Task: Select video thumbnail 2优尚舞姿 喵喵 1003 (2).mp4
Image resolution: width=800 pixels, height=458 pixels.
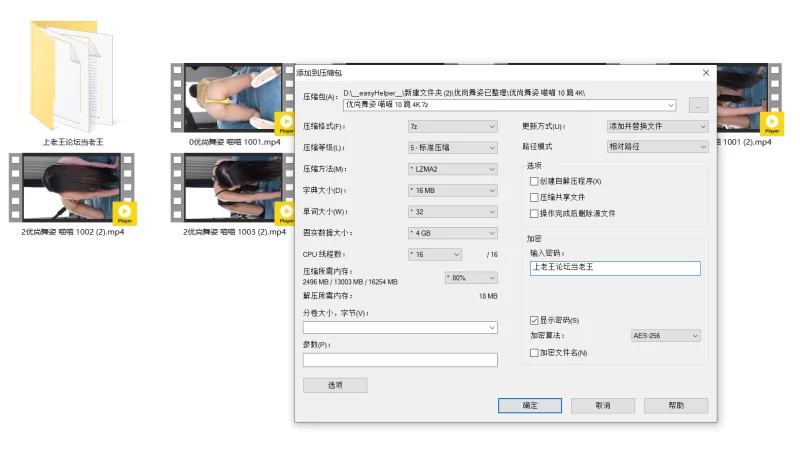Action: pyautogui.click(x=233, y=188)
